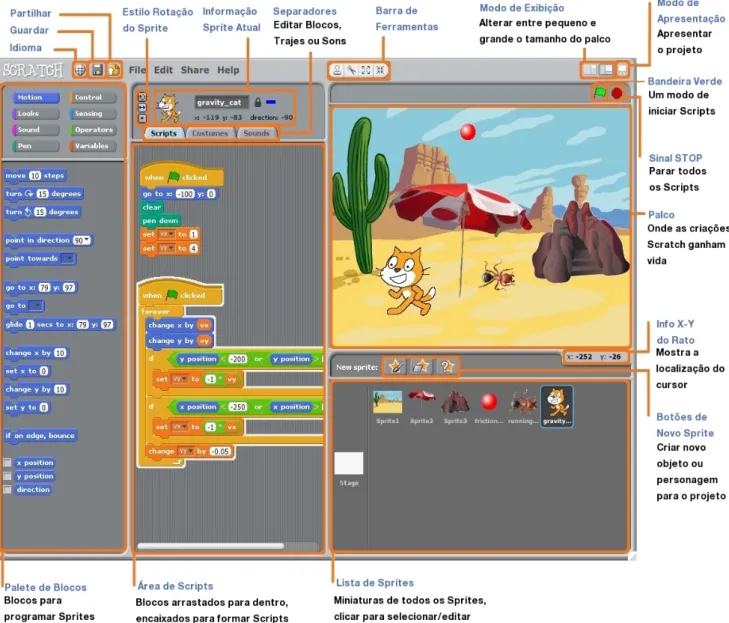Select the Variables block category
The image size is (729, 623).
tap(93, 146)
